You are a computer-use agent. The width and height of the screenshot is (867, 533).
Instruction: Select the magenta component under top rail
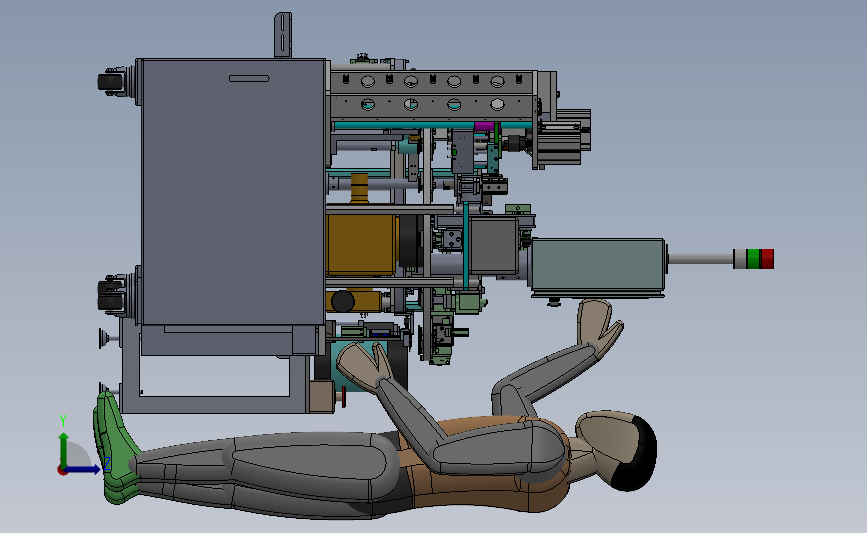[483, 127]
